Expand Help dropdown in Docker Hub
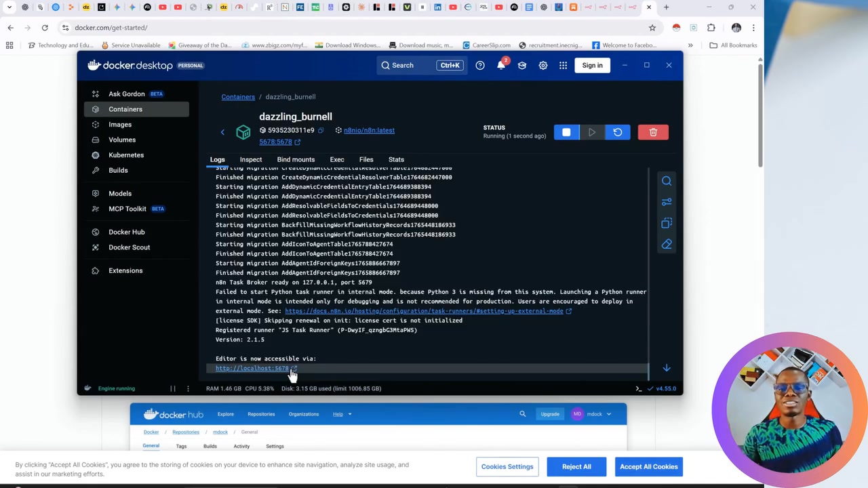This screenshot has height=488, width=868. pyautogui.click(x=341, y=414)
